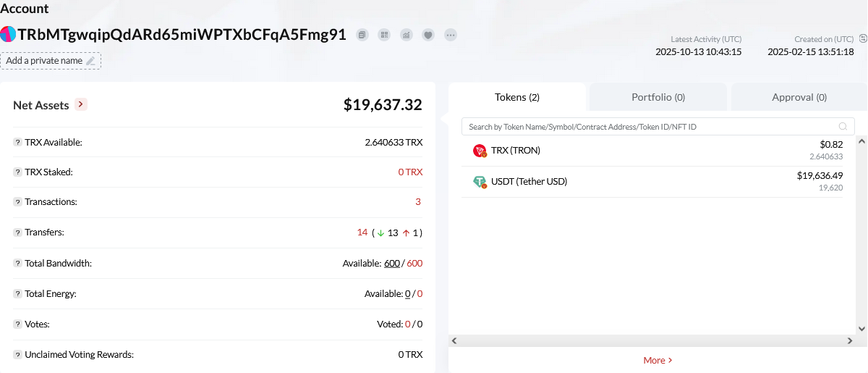Click Add a private name button

51,61
